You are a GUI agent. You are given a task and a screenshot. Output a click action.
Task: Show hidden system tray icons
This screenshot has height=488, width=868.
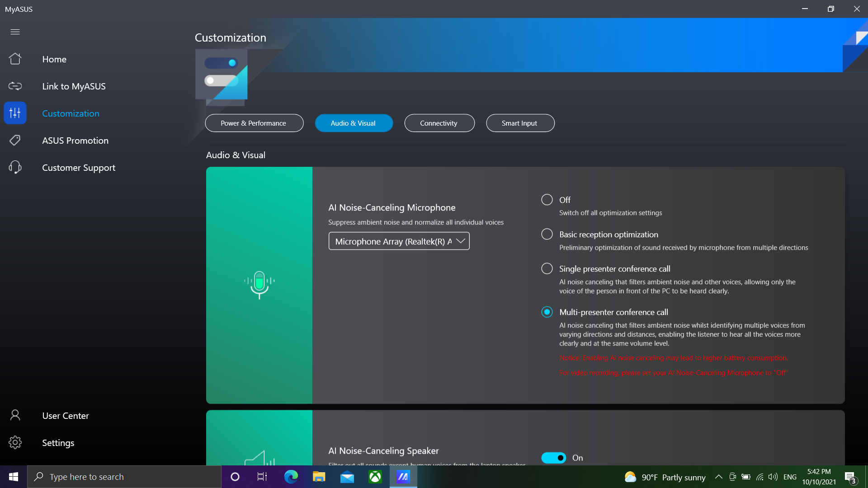point(718,477)
